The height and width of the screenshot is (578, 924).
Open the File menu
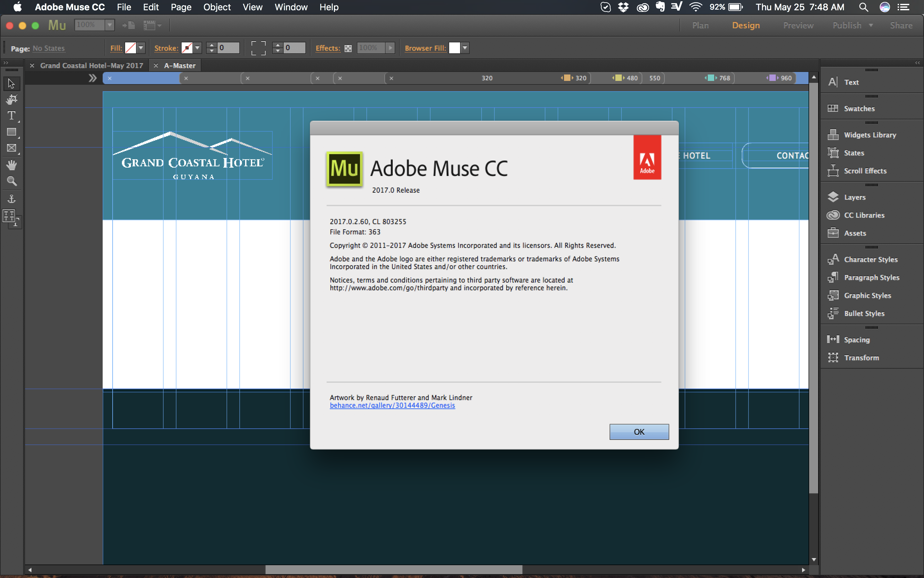124,7
